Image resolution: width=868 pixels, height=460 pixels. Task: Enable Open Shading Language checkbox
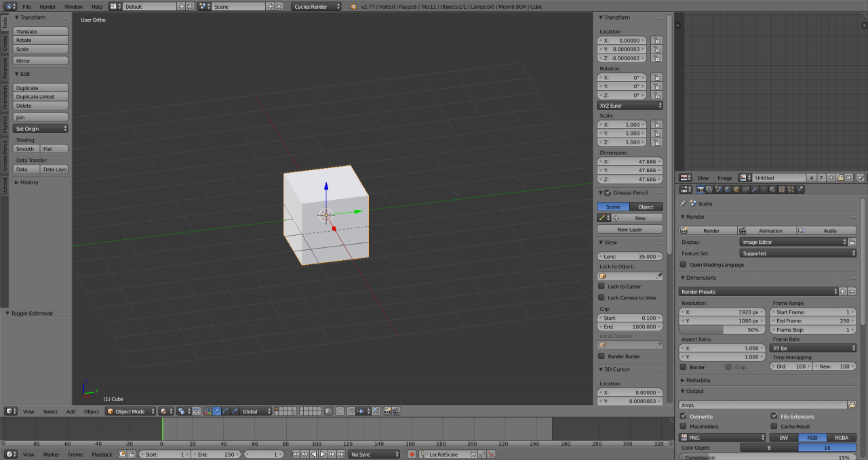coord(684,265)
